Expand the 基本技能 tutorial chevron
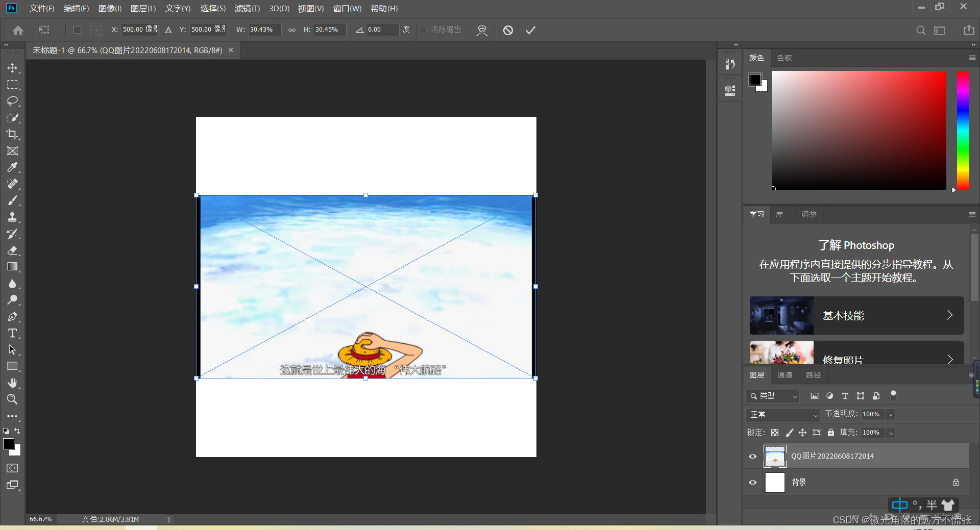 click(950, 315)
